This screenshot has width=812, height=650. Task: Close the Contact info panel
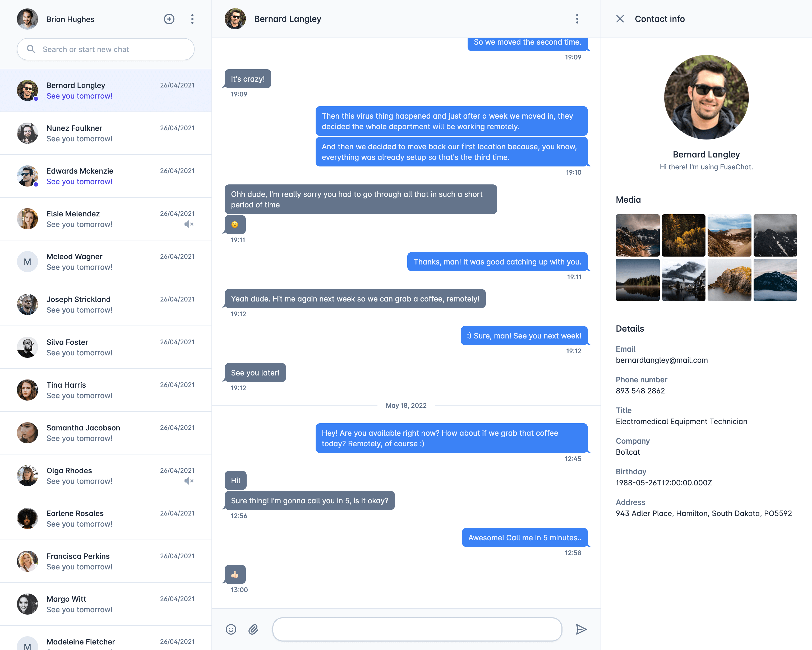[620, 19]
